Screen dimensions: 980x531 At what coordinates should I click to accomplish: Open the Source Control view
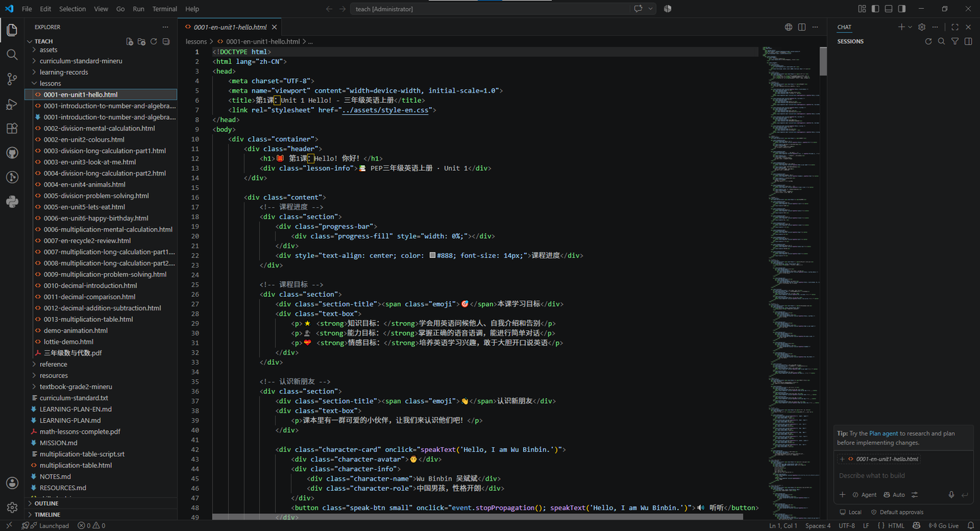point(12,79)
